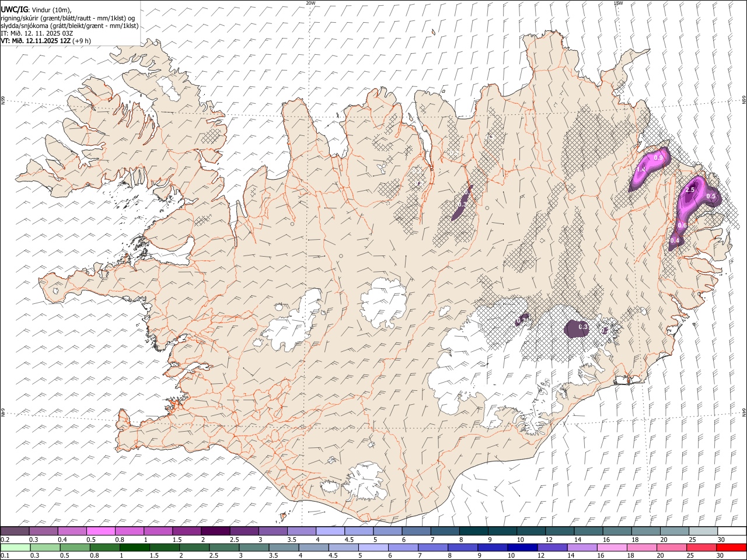Click lower legend pink swatch between 18 and 20
Image resolution: width=747 pixels, height=560 pixels.
coord(642,547)
